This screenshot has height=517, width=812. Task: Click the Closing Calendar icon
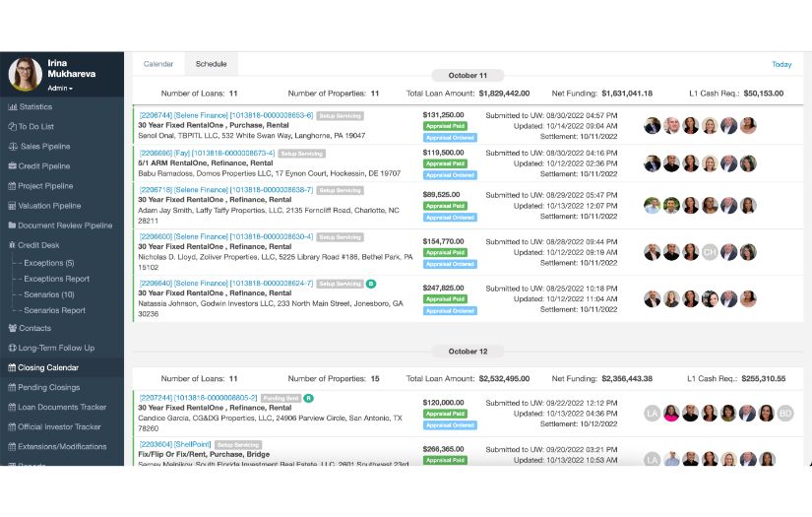click(x=12, y=367)
